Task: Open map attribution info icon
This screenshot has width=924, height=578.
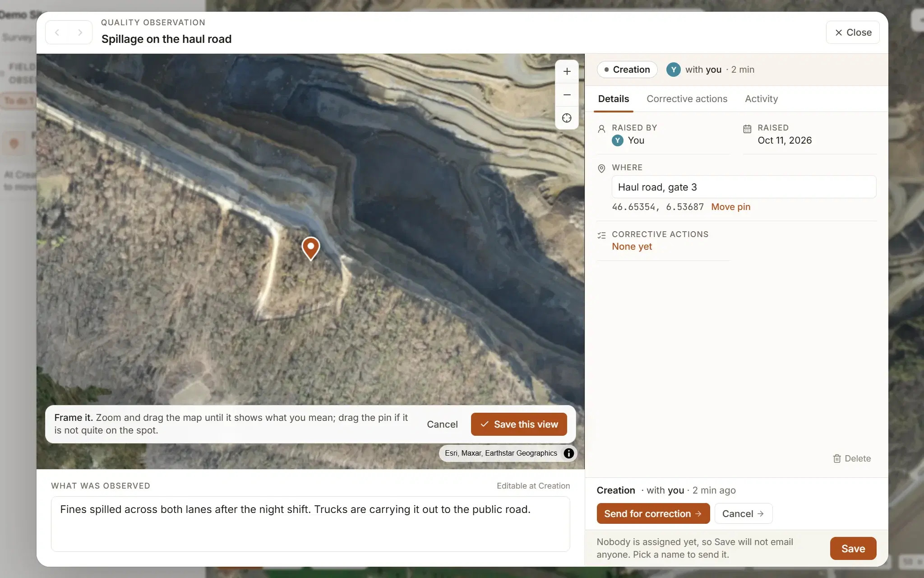Action: click(569, 453)
